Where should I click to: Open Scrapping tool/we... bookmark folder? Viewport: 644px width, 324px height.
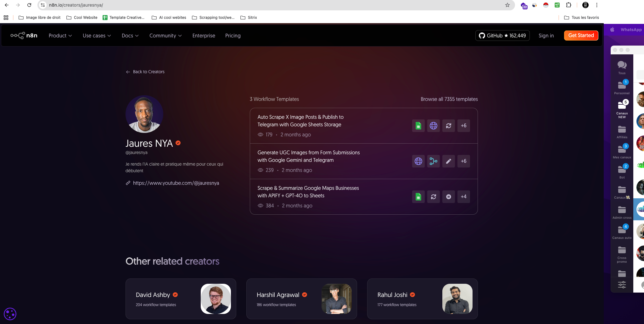(213, 18)
